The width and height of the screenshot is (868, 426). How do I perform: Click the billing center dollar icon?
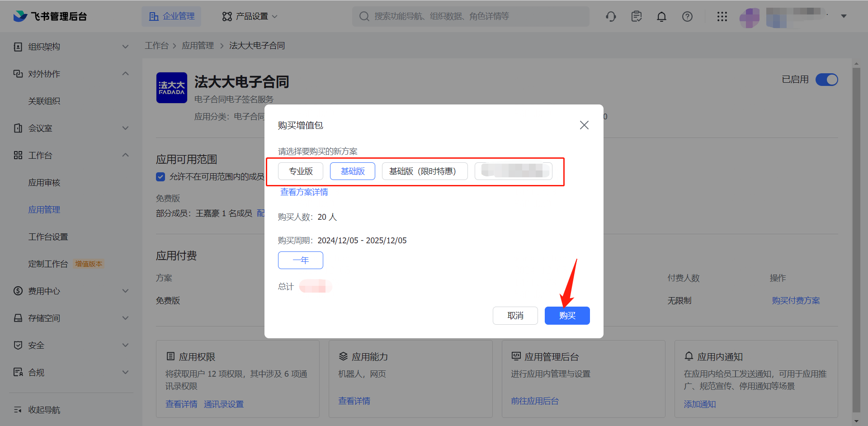18,291
